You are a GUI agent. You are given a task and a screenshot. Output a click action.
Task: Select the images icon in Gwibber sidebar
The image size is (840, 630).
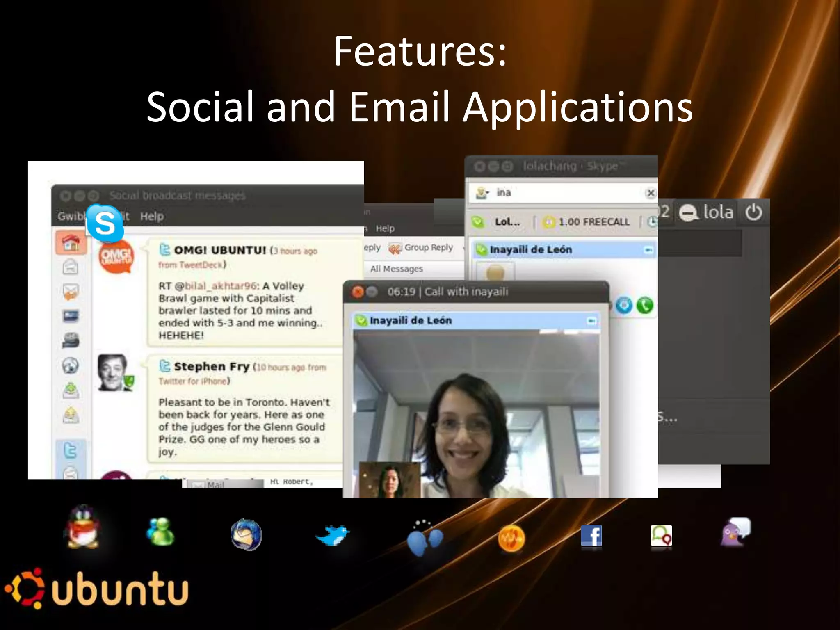71,316
